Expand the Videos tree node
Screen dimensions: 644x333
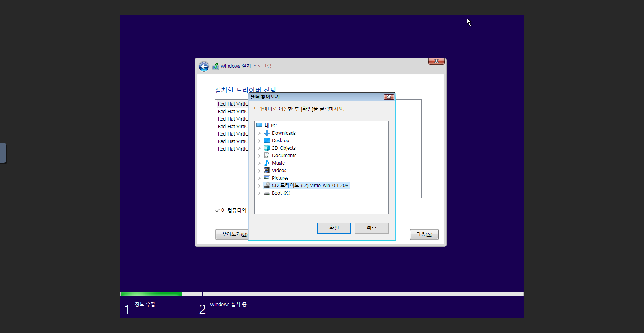coord(259,171)
